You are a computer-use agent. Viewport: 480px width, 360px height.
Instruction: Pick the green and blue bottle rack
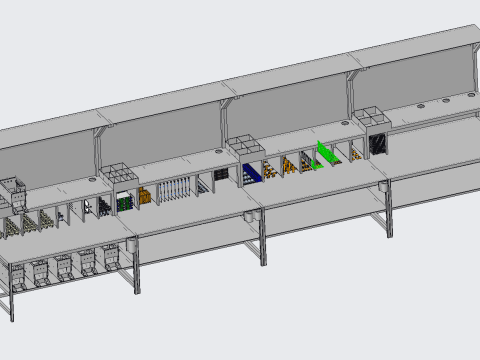pyautogui.click(x=125, y=202)
